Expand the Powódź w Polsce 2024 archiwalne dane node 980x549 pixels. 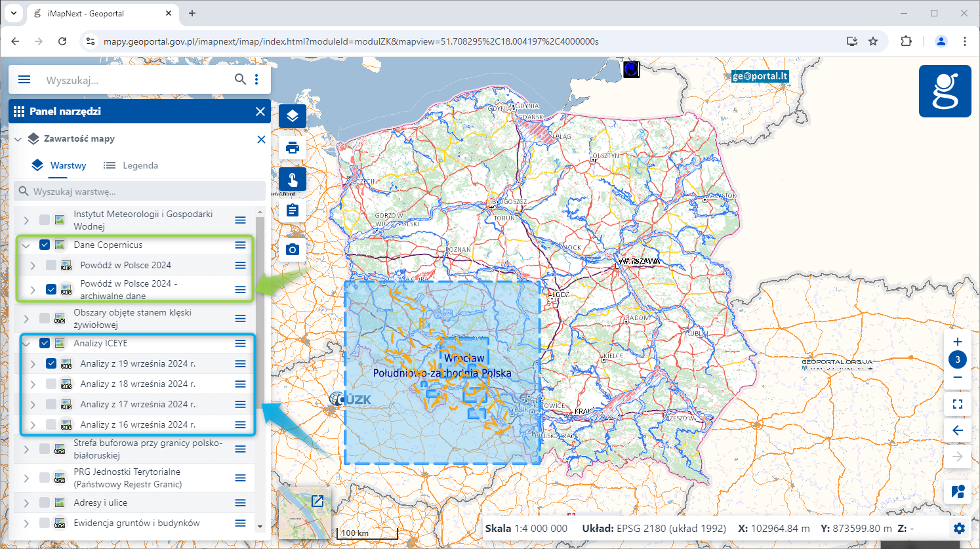coord(33,289)
